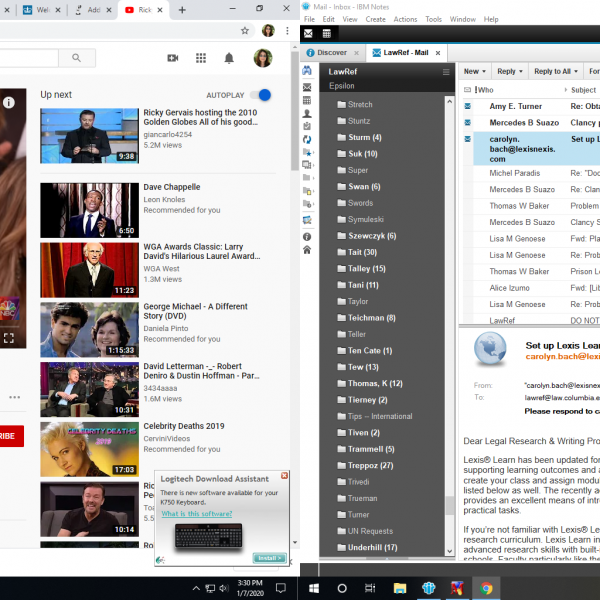Open contacts person icon in Notes sidebar
This screenshot has height=600, width=600.
[x=307, y=113]
